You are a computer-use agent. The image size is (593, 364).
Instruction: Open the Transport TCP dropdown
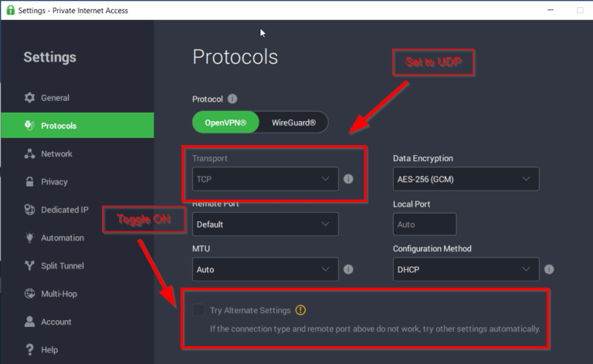pos(265,179)
